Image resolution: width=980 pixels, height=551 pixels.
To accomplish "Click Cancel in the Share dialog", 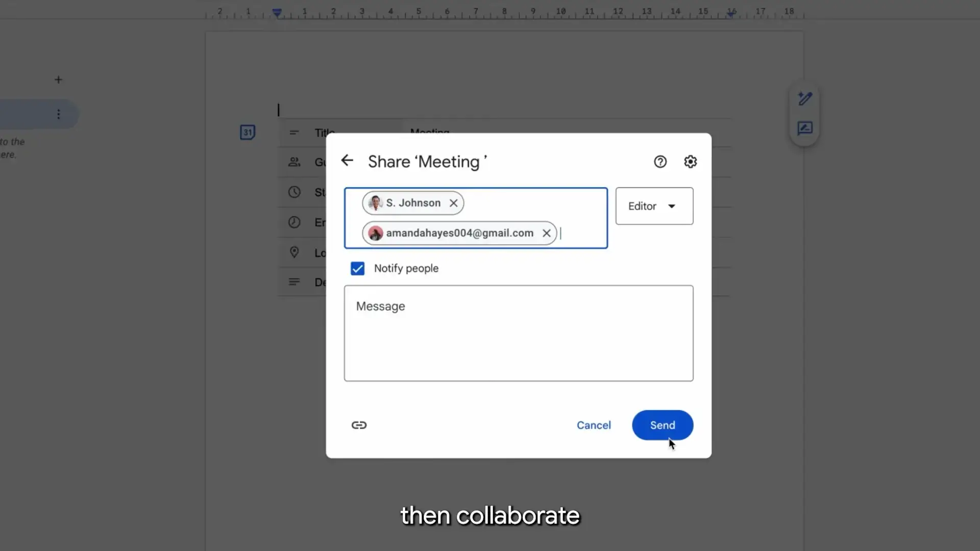I will coord(593,425).
